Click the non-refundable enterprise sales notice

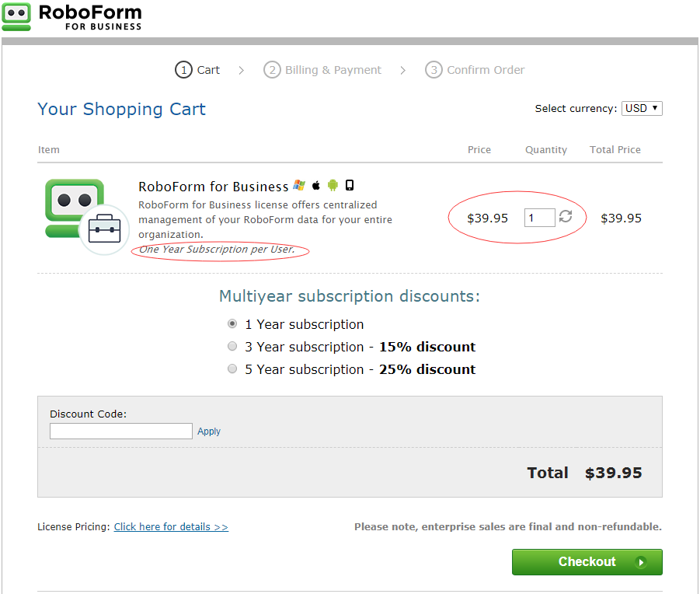[508, 527]
